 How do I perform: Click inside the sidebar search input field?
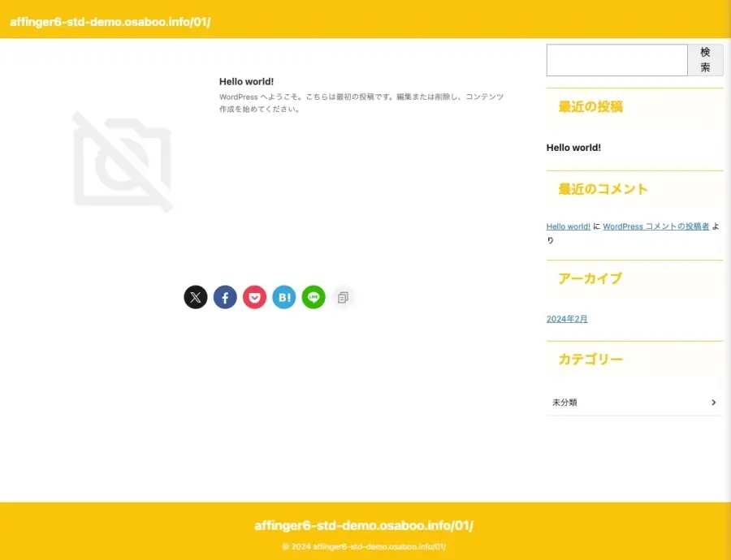coord(616,59)
